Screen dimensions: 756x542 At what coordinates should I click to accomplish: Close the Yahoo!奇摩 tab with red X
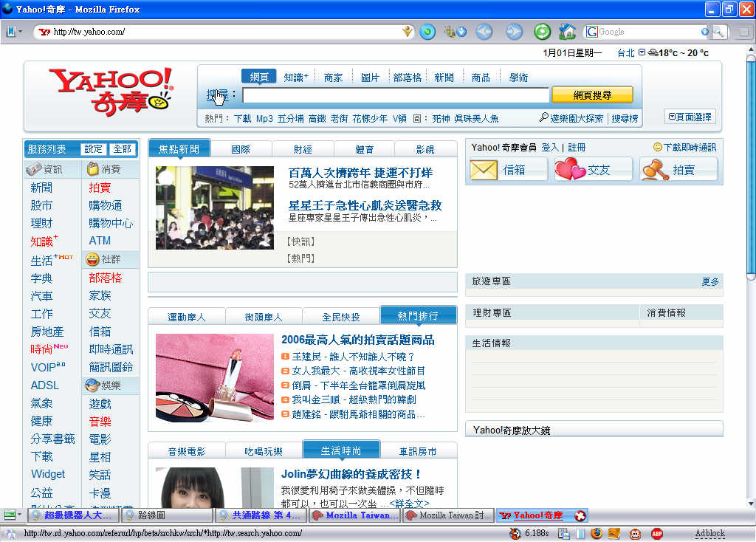[x=580, y=515]
